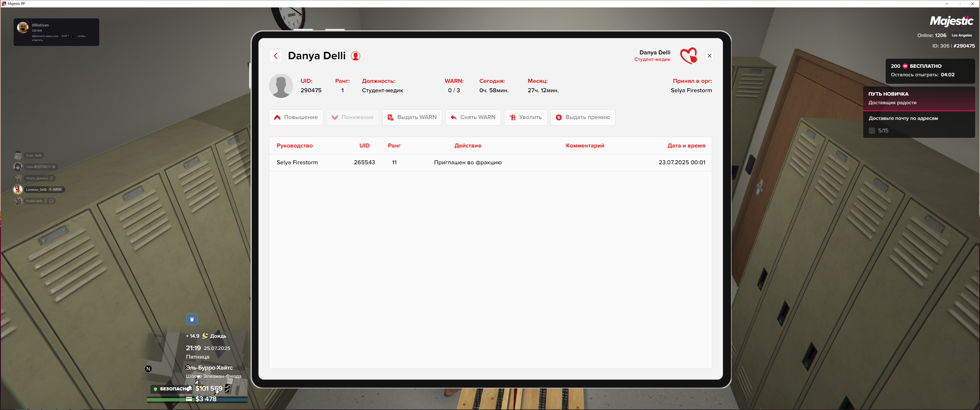Click the Понижение demotion button

click(352, 118)
